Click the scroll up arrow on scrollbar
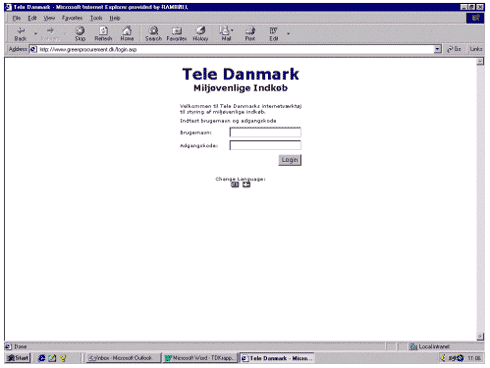490x368 pixels. pyautogui.click(x=480, y=61)
